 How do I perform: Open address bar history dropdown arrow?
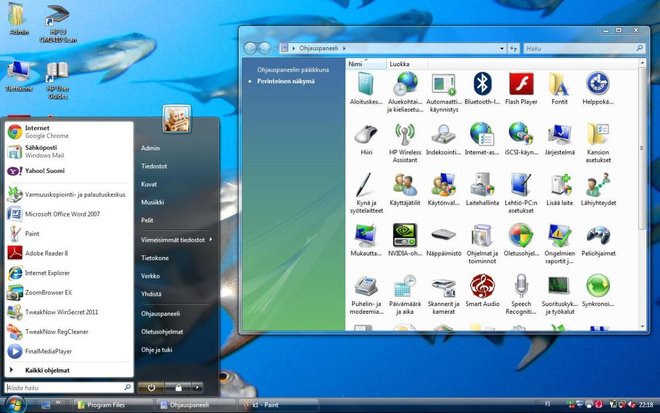(x=501, y=48)
